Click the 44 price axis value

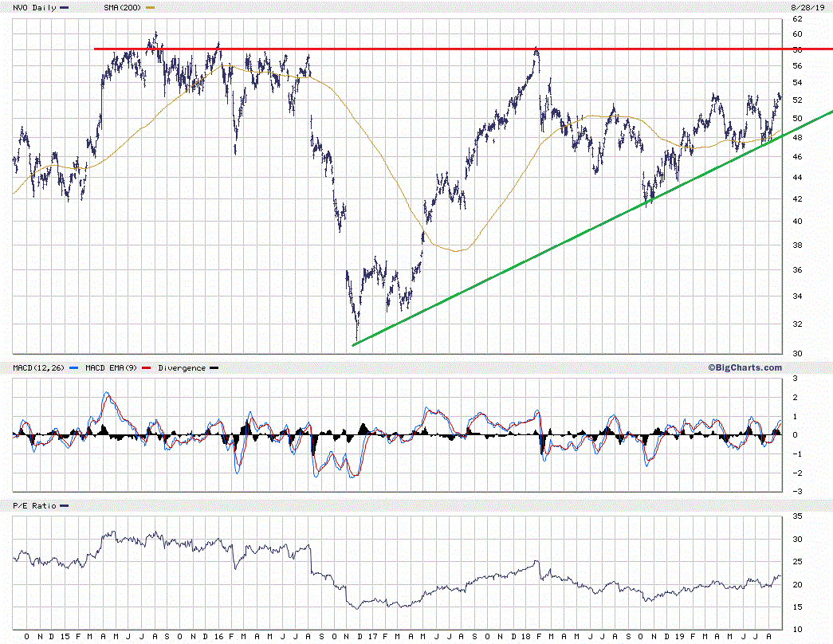point(797,178)
